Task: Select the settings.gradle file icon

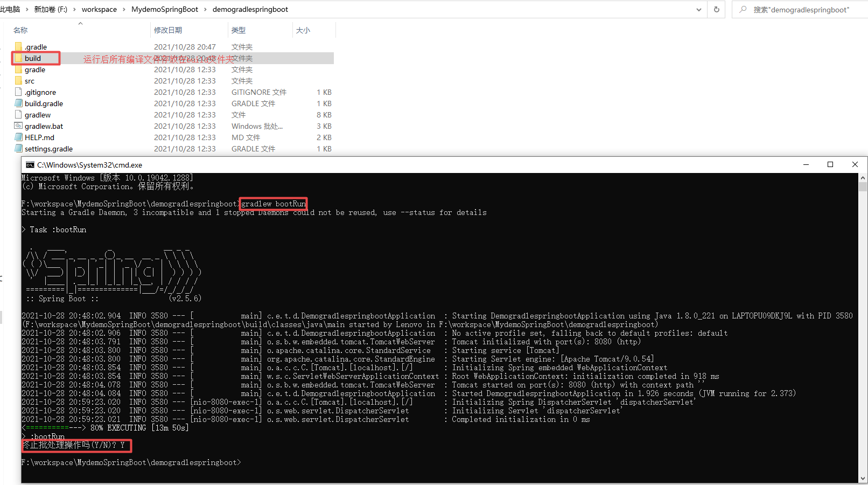Action: click(18, 148)
